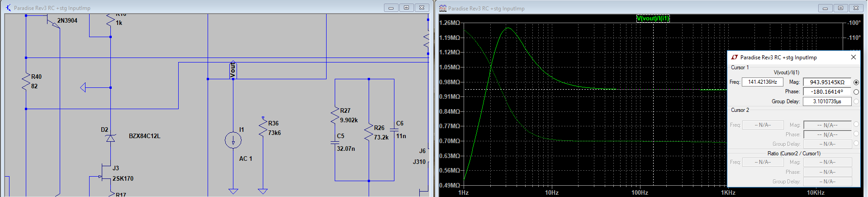Select the I1 current source symbol

(x=233, y=140)
